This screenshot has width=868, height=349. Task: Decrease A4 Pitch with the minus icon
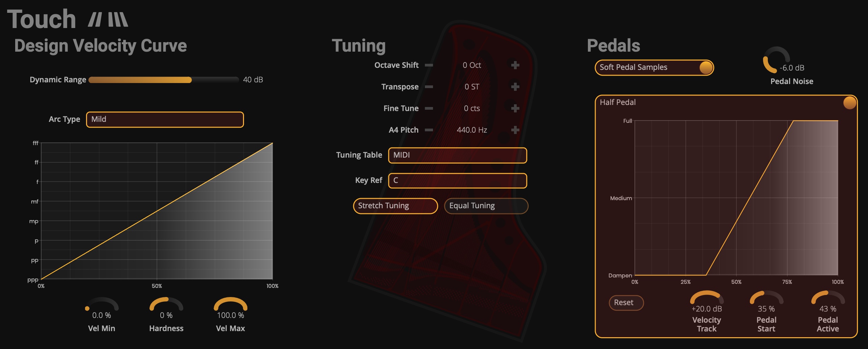coord(429,130)
